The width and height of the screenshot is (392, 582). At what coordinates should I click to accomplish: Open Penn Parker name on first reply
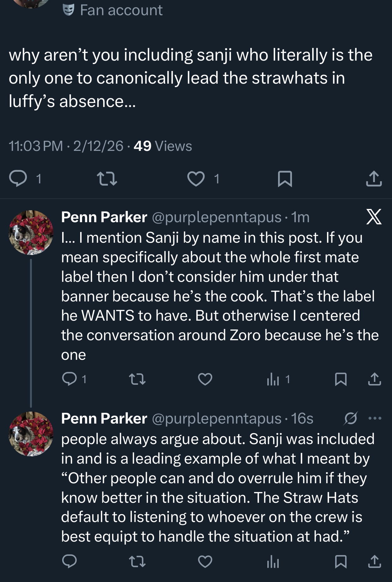pyautogui.click(x=104, y=217)
